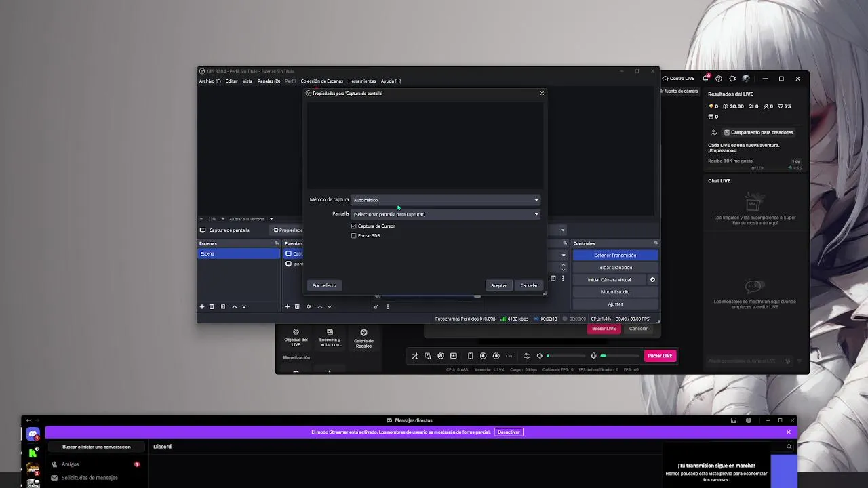This screenshot has height=488, width=868.
Task: Adjust TikTok speaker volume slider
Action: pos(566,356)
